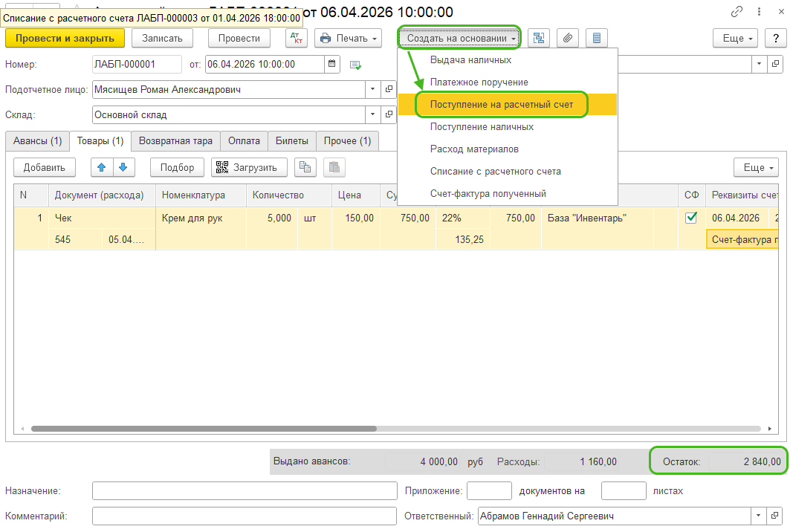Click the Номер input field

click(137, 64)
